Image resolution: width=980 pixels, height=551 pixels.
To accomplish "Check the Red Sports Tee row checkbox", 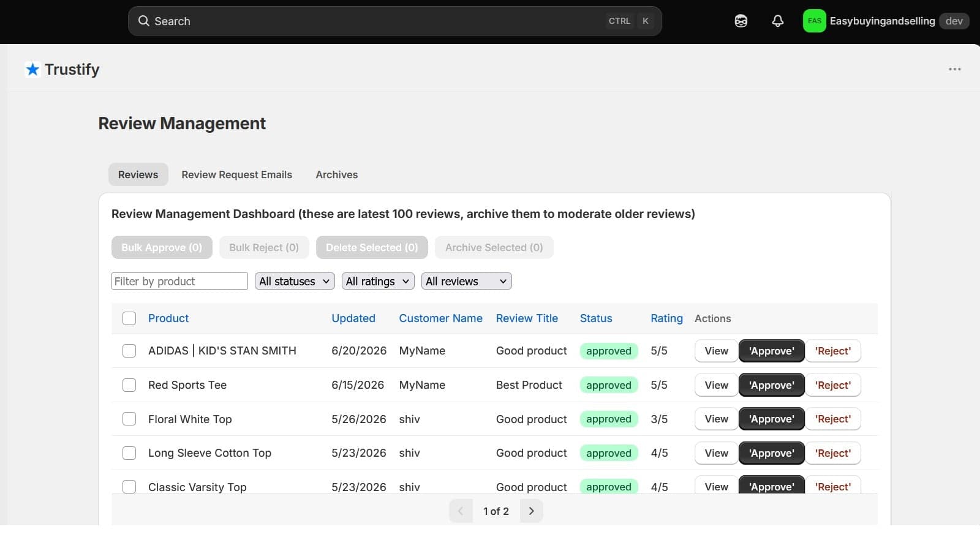I will (x=129, y=385).
